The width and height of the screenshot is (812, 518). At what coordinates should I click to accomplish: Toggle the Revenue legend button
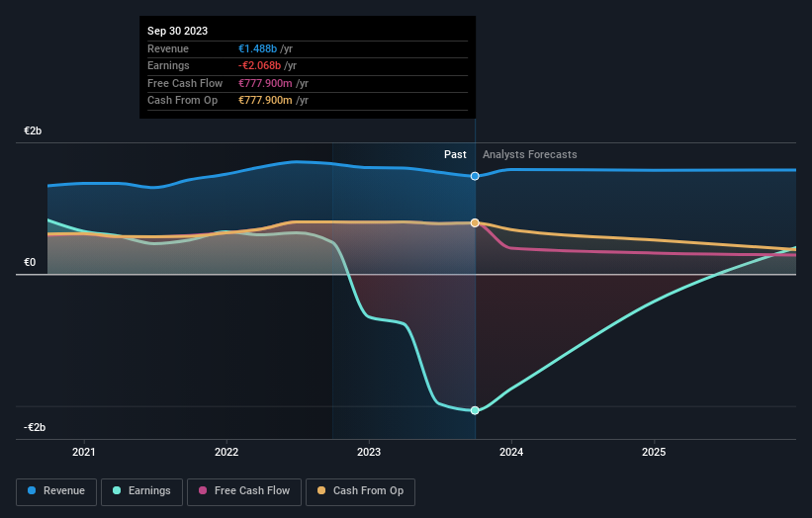[56, 491]
